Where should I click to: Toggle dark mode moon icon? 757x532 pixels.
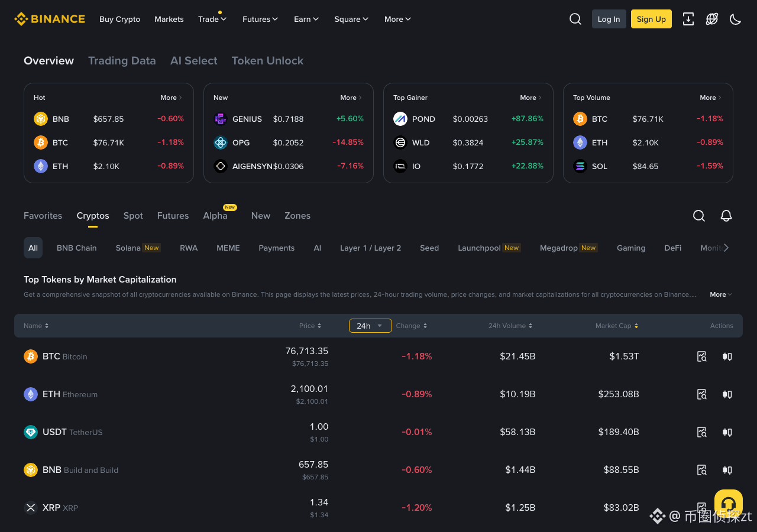point(736,19)
